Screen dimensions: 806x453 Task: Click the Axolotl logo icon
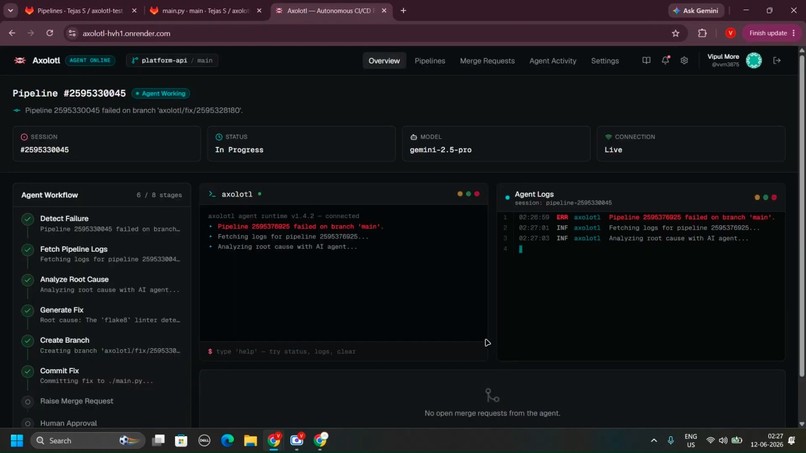click(x=20, y=61)
